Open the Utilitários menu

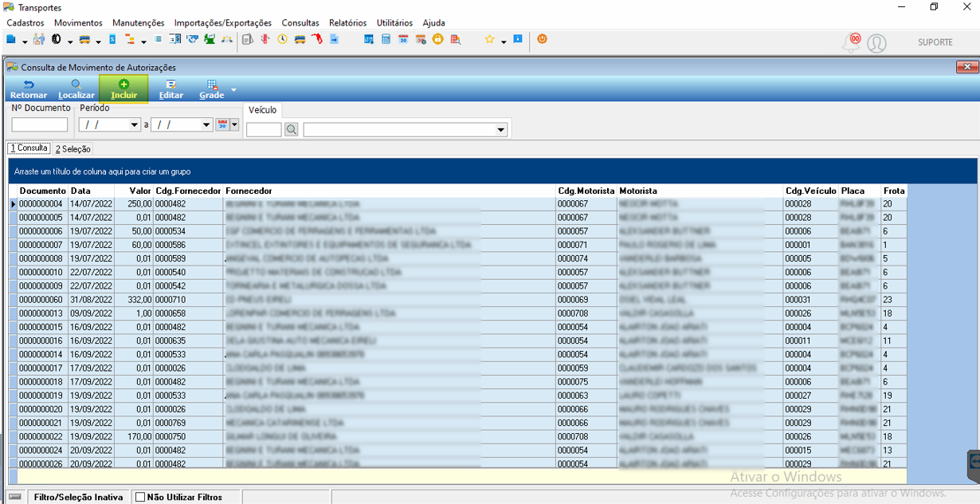click(394, 23)
